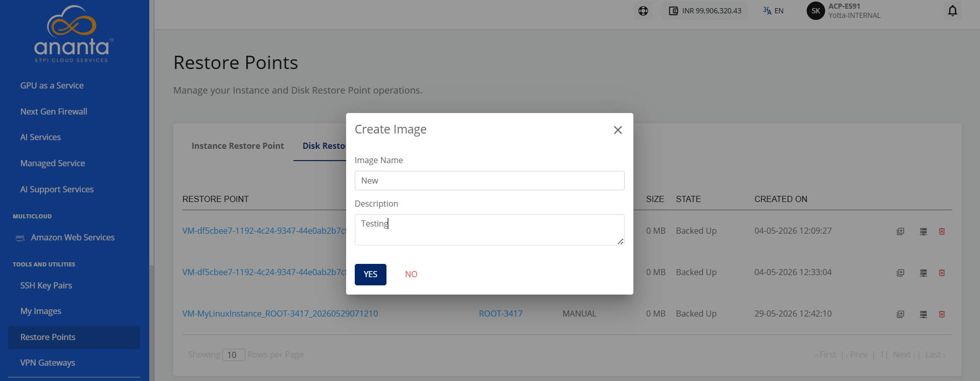Open the INR 99,906,320.43 wallet balance

click(705, 11)
